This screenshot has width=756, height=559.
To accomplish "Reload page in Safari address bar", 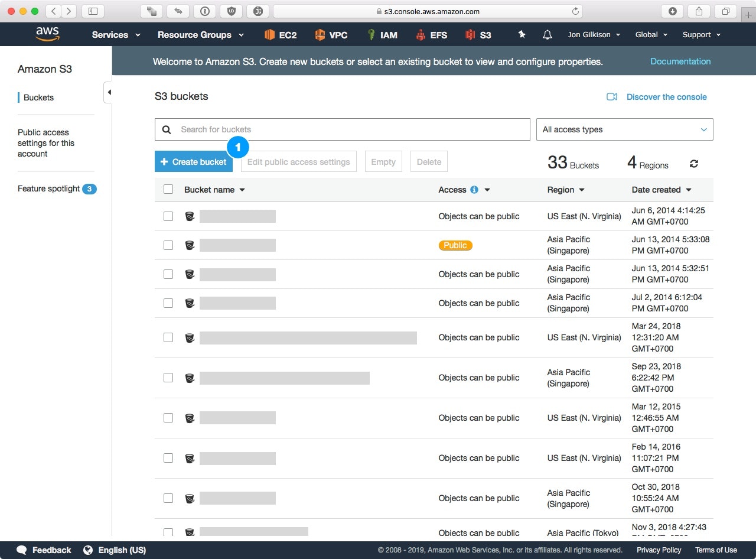I will pyautogui.click(x=575, y=11).
